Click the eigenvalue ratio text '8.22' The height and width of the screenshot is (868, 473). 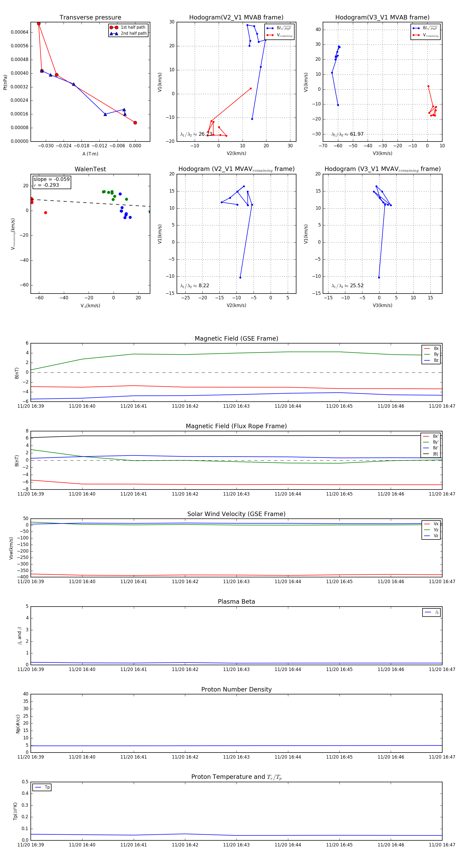(x=204, y=286)
